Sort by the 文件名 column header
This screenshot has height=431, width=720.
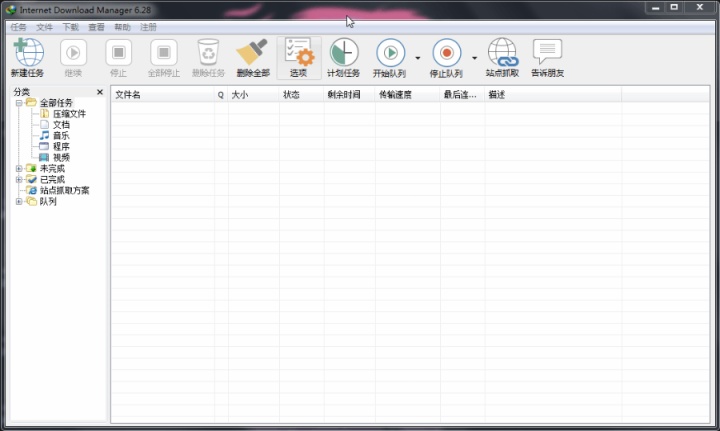[x=163, y=95]
